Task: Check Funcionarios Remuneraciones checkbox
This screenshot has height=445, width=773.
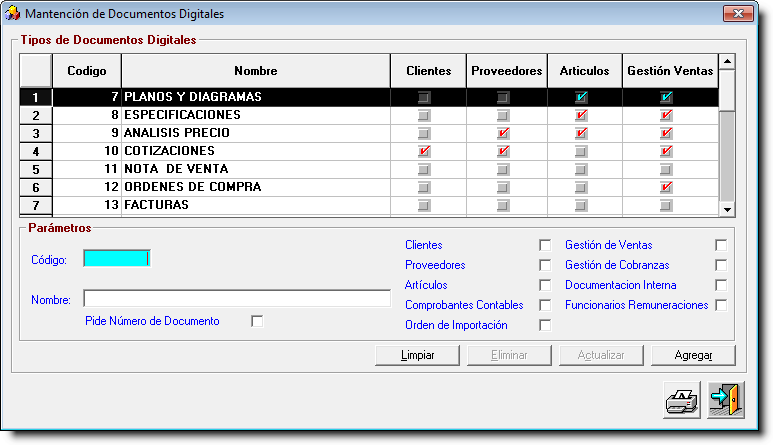Action: (x=721, y=305)
